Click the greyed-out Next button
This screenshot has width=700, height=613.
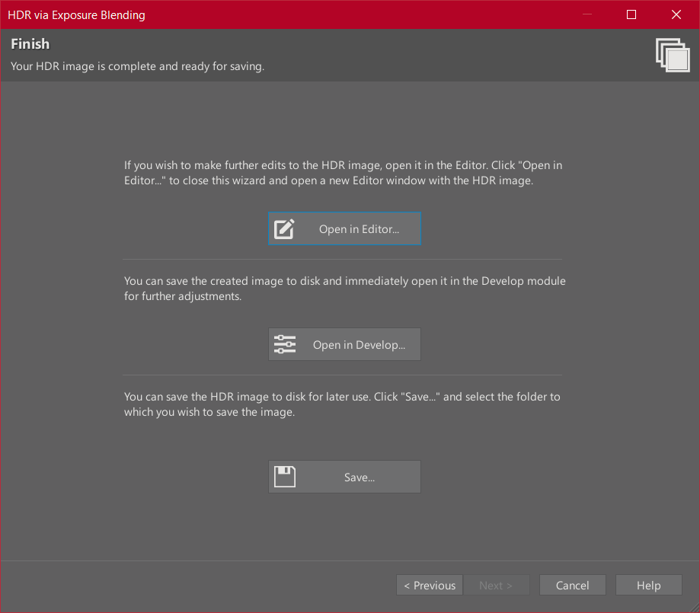tap(495, 586)
